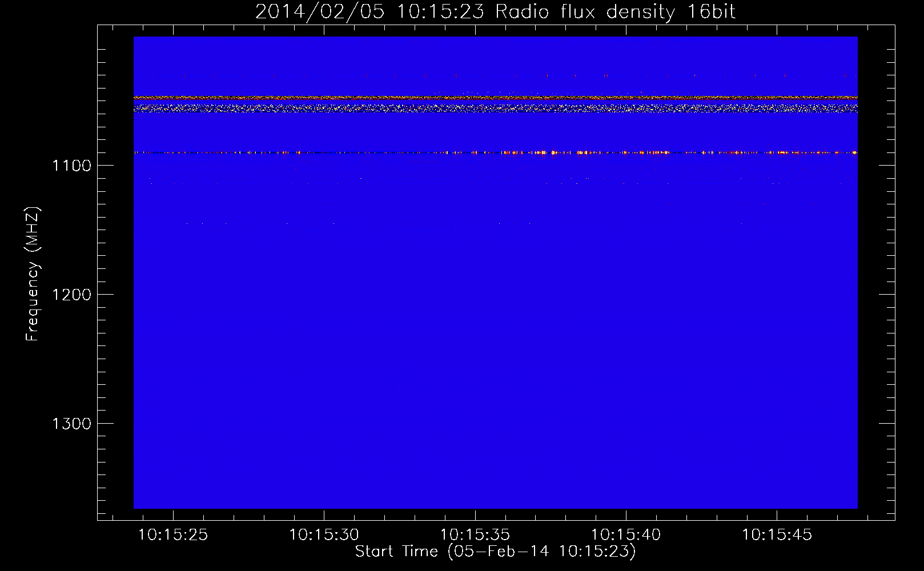The height and width of the screenshot is (571, 924).
Task: Click the dotted emission line just above 1100 MHz
Action: pyautogui.click(x=495, y=152)
